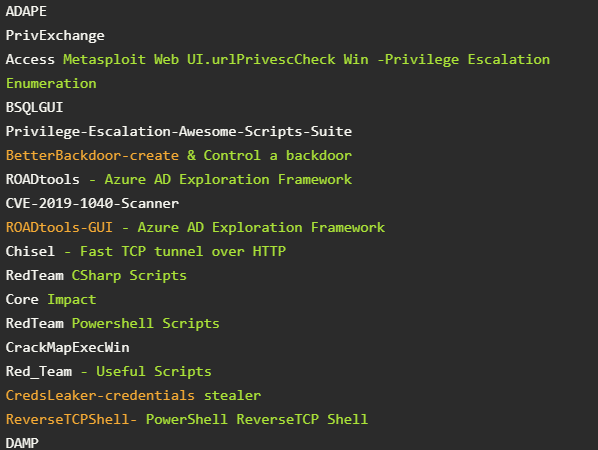Select RedTeam CSharp Scripts item
The image size is (598, 450).
point(96,276)
